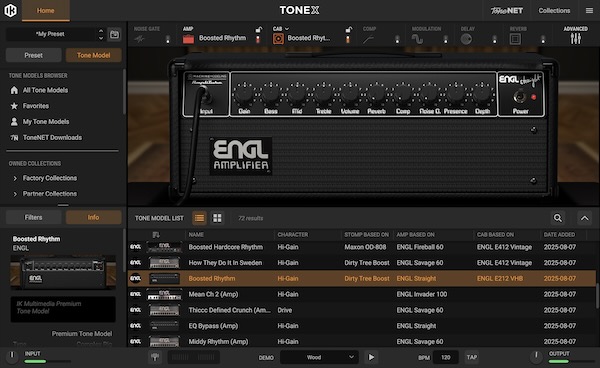Open the Advanced mixer sliders icon

coord(575,39)
